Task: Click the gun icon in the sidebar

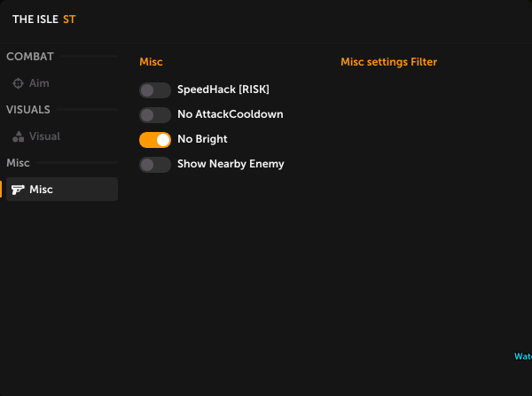Action: point(19,190)
